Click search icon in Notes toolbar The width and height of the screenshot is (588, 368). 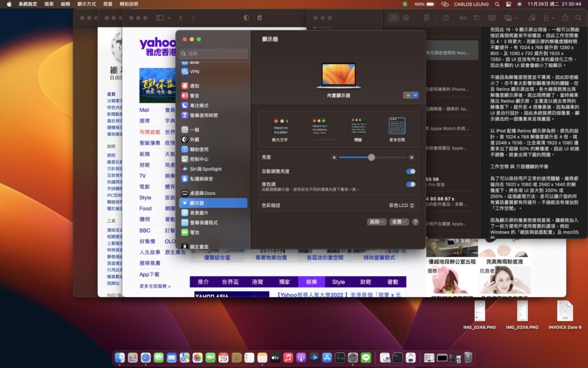578,18
